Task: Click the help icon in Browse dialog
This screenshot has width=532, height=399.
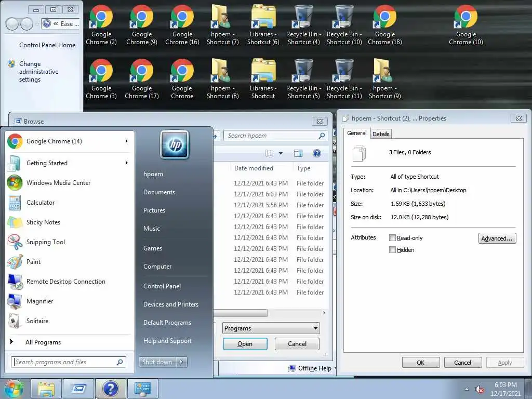Action: click(x=316, y=153)
